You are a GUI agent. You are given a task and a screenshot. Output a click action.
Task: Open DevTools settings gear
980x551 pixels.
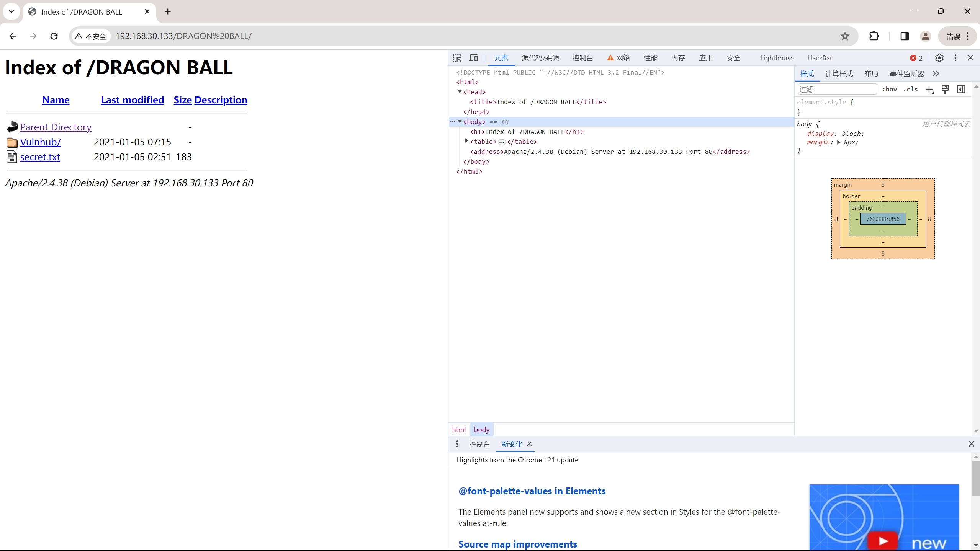[939, 58]
